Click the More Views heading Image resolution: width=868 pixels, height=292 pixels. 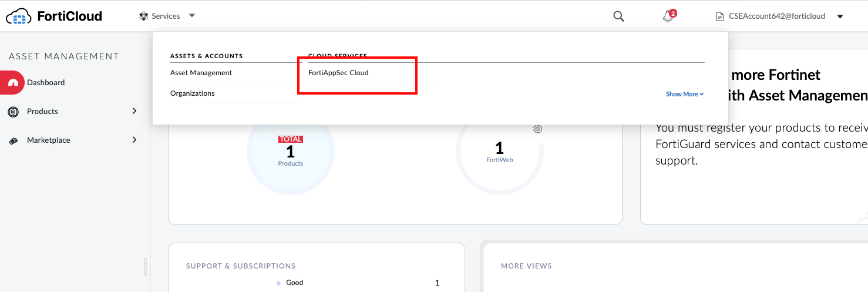click(x=526, y=266)
